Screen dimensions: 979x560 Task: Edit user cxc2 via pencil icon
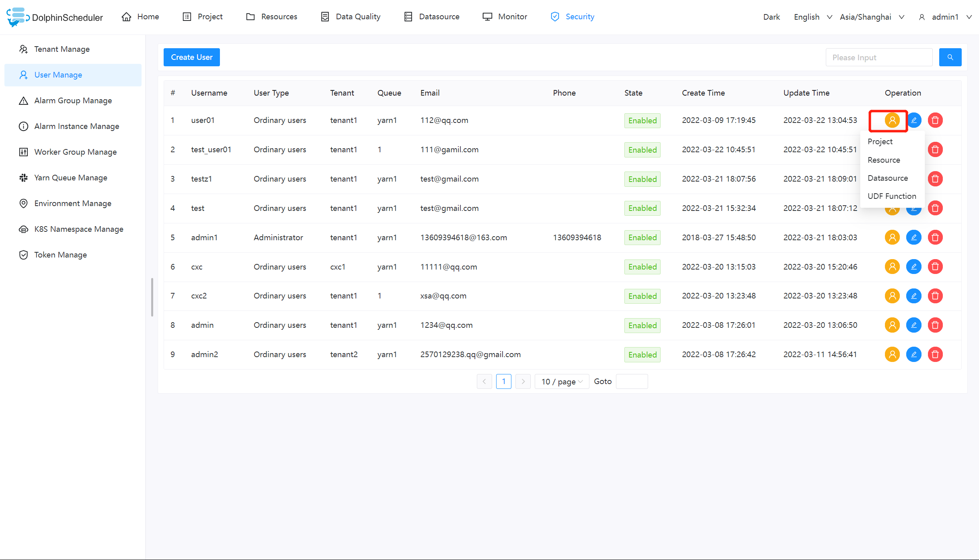click(913, 296)
